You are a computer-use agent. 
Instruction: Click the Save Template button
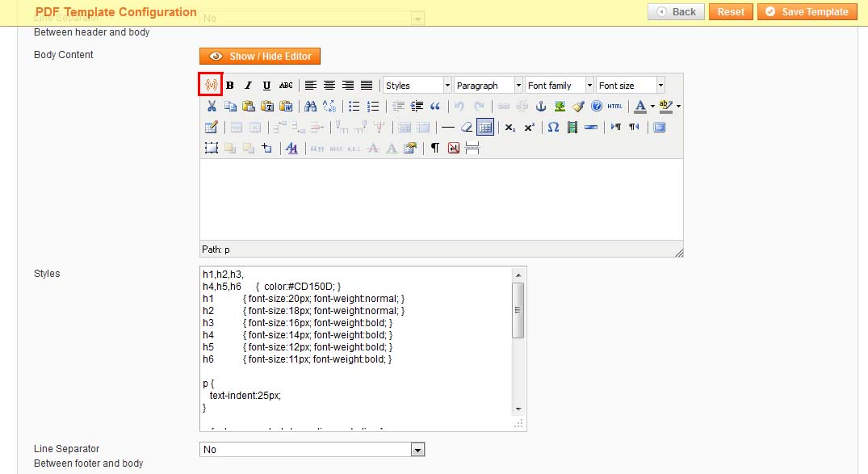[x=807, y=11]
